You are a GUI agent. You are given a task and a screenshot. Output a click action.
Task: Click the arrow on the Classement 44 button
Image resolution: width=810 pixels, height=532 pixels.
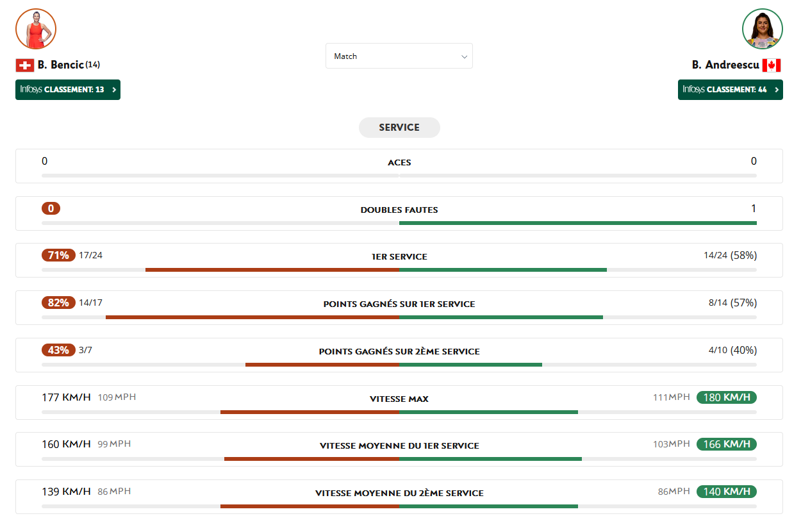coord(777,90)
